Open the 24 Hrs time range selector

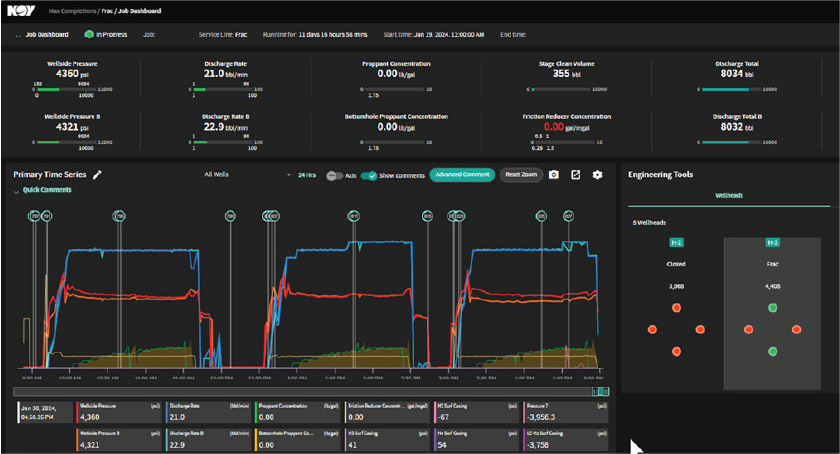(x=307, y=175)
